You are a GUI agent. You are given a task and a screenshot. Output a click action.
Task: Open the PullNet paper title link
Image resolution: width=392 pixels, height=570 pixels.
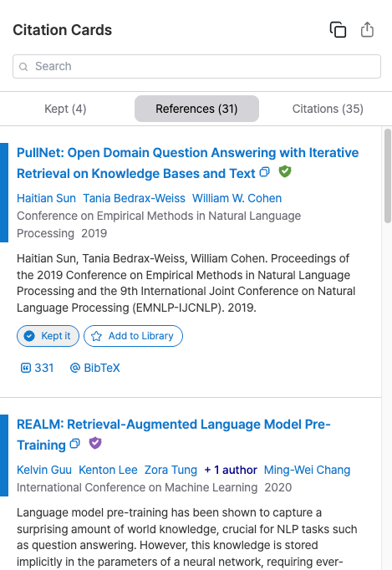click(187, 163)
